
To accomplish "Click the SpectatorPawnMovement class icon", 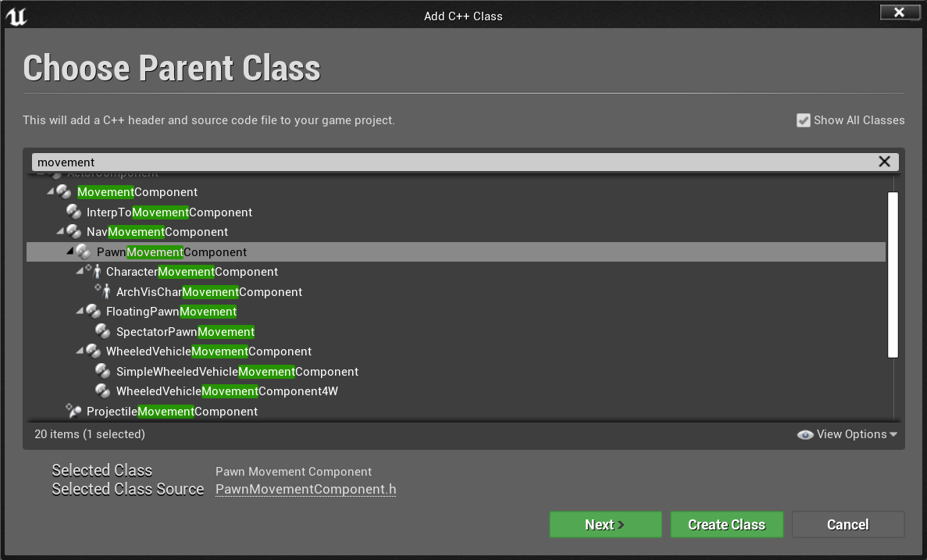I will pyautogui.click(x=103, y=331).
